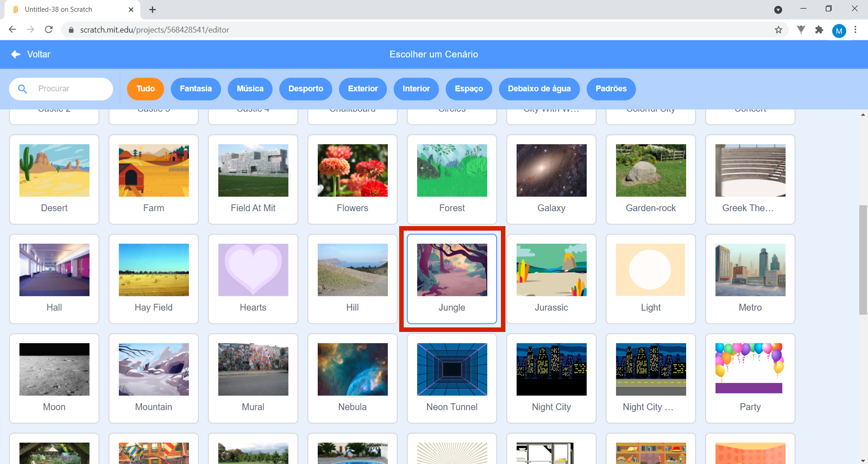The height and width of the screenshot is (464, 868).
Task: Open a new browser tab
Action: [x=152, y=9]
